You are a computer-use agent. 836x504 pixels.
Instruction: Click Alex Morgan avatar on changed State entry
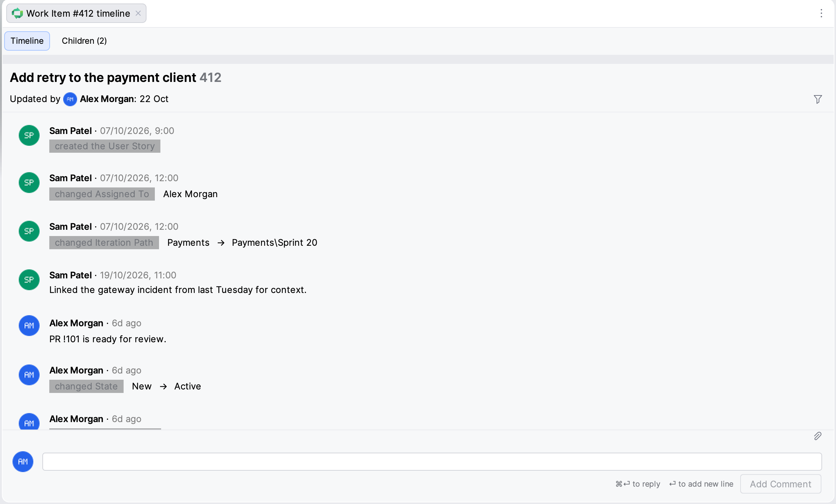click(x=29, y=375)
